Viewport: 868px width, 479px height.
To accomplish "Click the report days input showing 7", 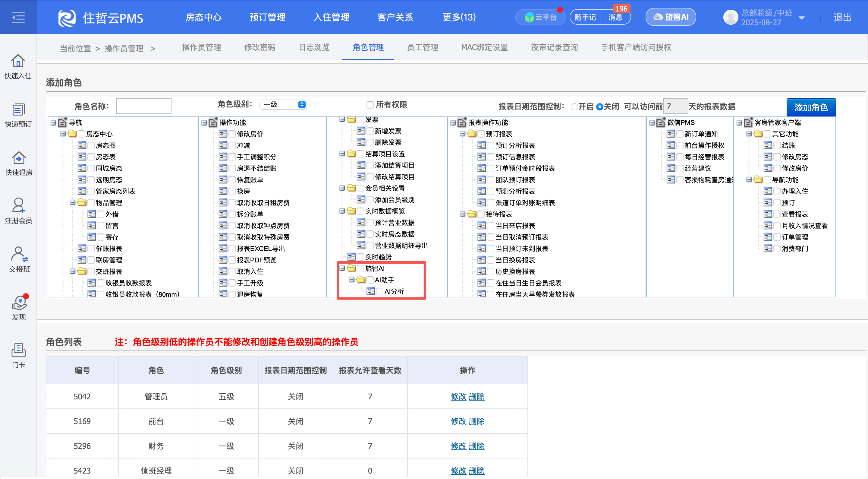I will 675,106.
